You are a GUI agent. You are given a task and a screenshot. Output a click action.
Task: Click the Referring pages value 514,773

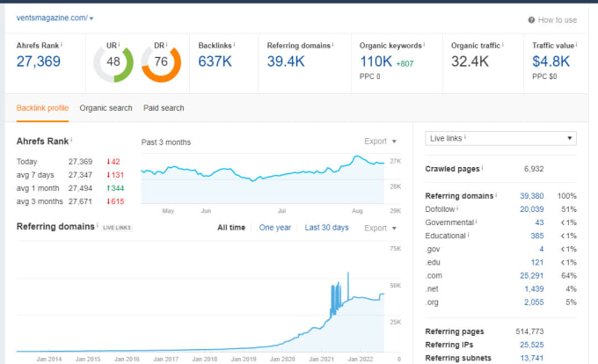tap(529, 331)
